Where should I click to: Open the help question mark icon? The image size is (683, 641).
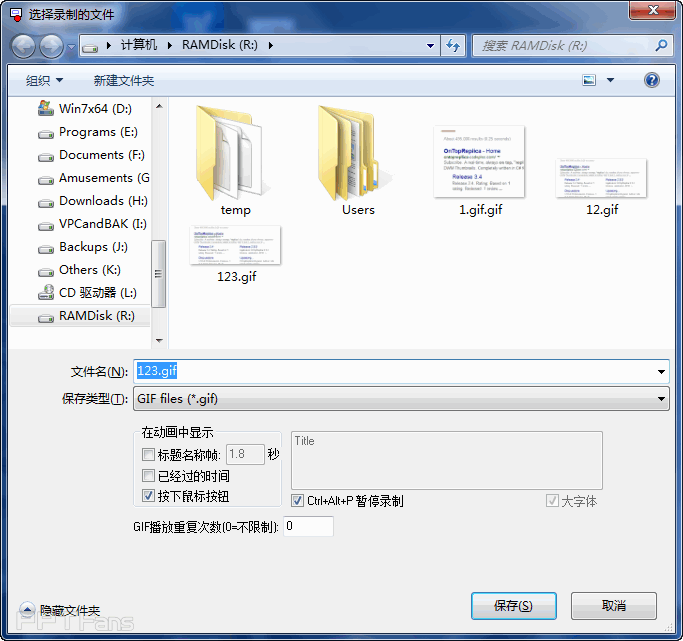(x=651, y=80)
